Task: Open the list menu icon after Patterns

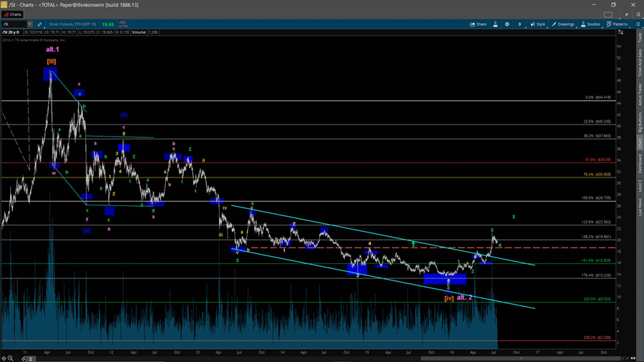Action: [x=638, y=24]
